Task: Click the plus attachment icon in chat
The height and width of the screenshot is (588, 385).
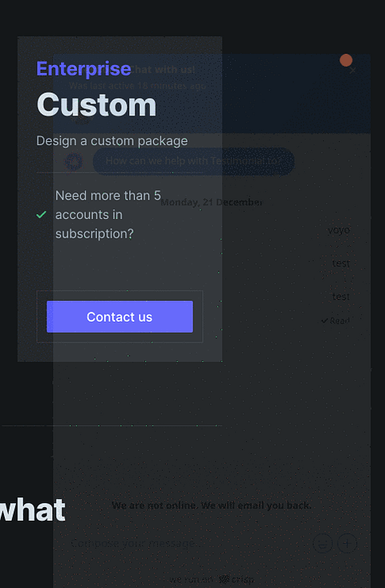Action: 347,543
